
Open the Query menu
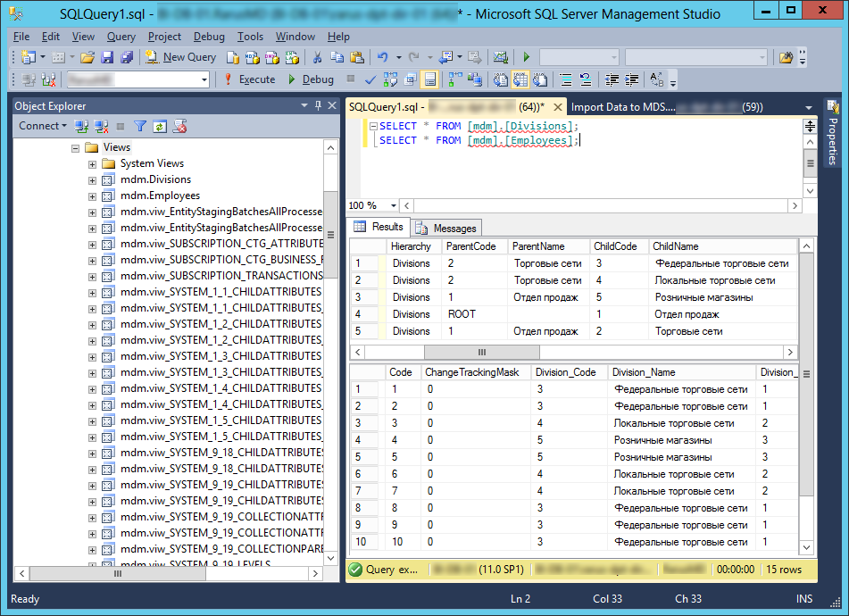(x=121, y=37)
